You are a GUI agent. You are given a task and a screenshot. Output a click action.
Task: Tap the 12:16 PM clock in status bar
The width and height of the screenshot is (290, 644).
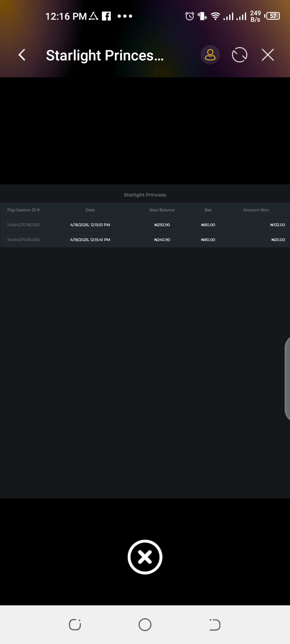(x=66, y=16)
